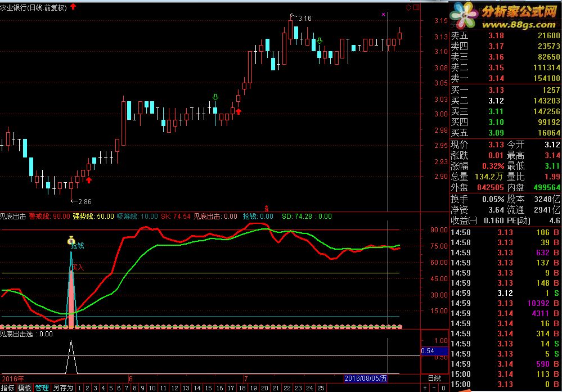
Task: Select the 卖二 3.15 ask row
Action: tap(505, 67)
